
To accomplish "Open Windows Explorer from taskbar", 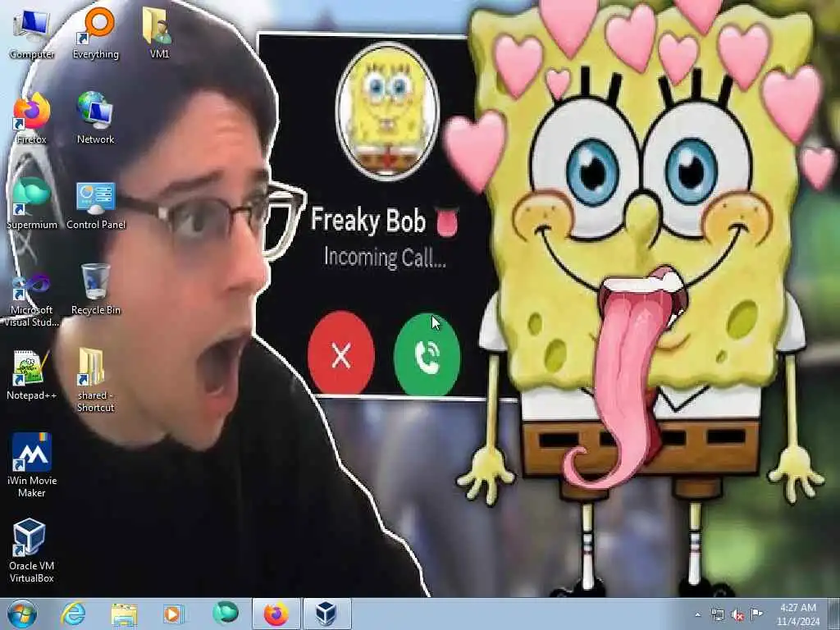I will 125,614.
